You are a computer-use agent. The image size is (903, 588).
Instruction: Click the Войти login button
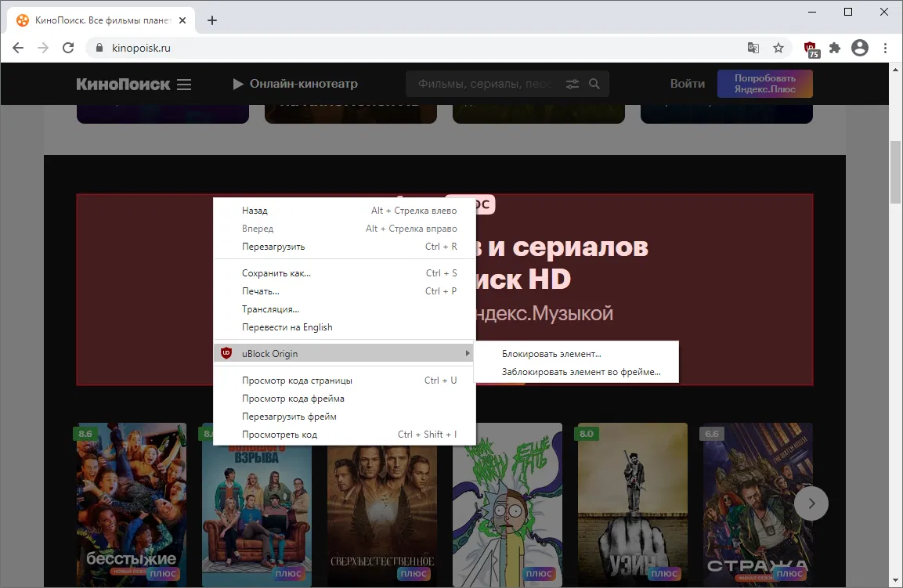tap(687, 84)
